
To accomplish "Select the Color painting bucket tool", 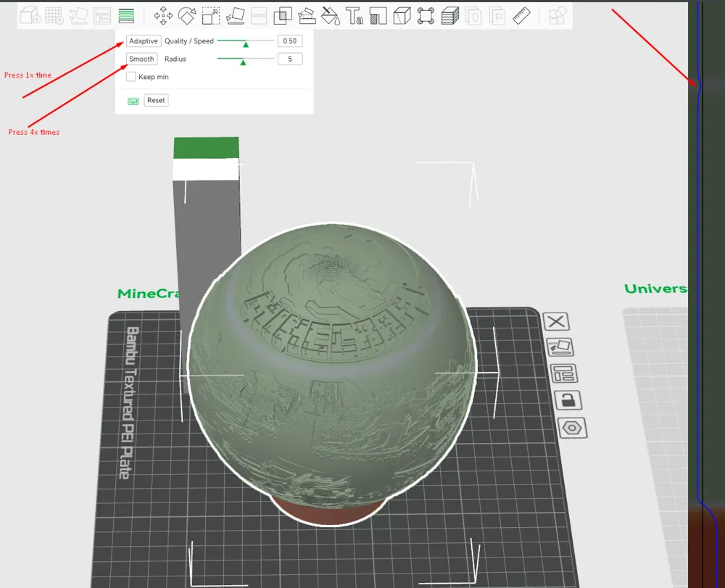I will click(331, 16).
